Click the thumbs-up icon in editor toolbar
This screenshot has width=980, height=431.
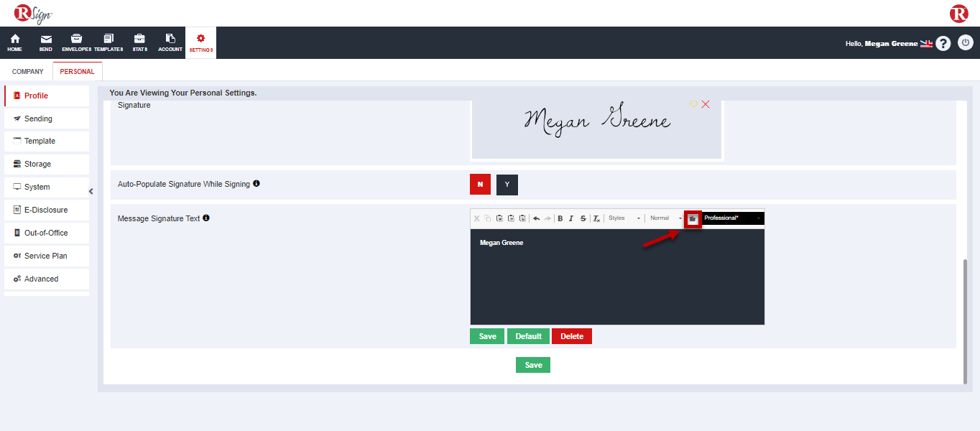[x=693, y=218]
